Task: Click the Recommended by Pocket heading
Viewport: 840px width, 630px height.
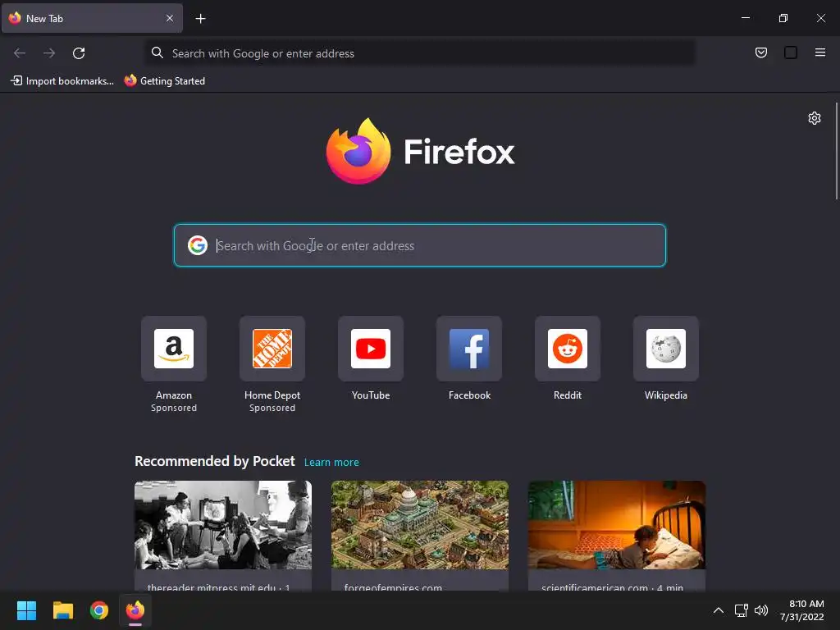Action: [x=215, y=461]
